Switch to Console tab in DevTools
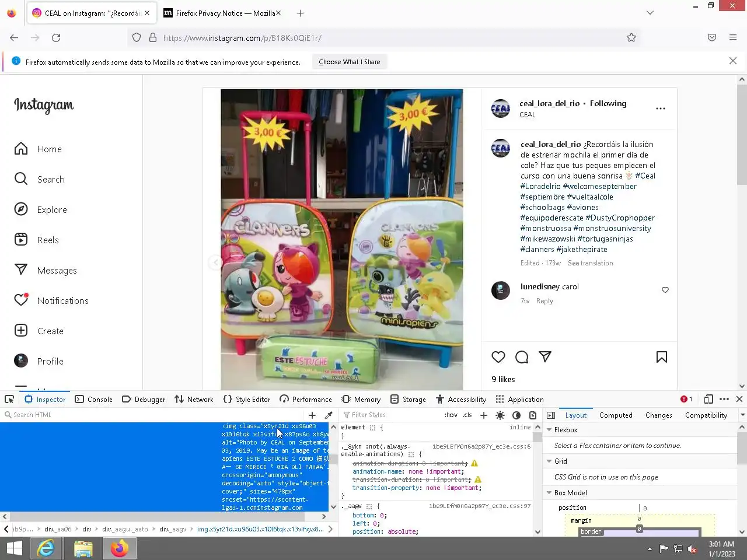This screenshot has height=560, width=747. (94, 400)
